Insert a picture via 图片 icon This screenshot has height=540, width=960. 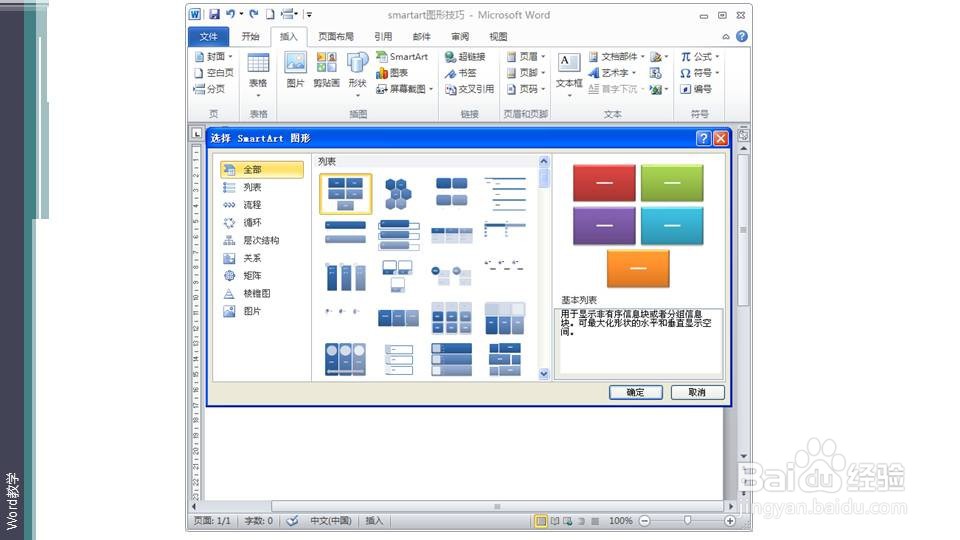click(295, 70)
